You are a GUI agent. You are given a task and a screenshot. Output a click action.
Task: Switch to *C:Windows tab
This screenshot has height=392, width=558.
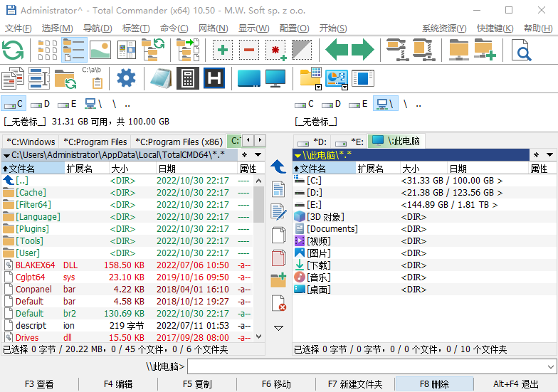click(31, 142)
